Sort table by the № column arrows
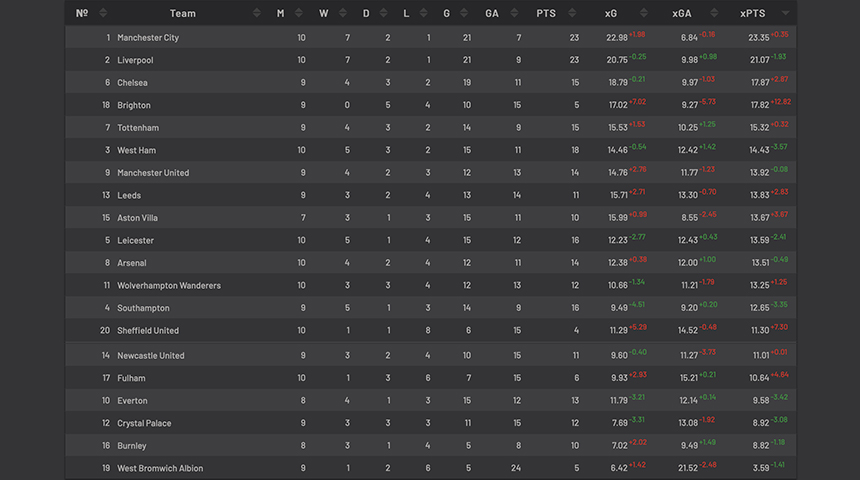The height and width of the screenshot is (480, 860). pos(103,13)
